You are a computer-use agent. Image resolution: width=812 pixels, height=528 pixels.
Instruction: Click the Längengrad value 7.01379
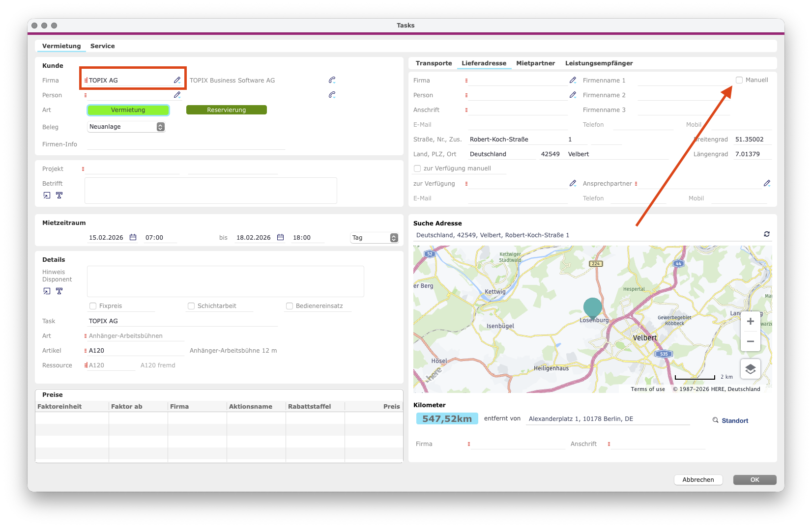coord(752,154)
